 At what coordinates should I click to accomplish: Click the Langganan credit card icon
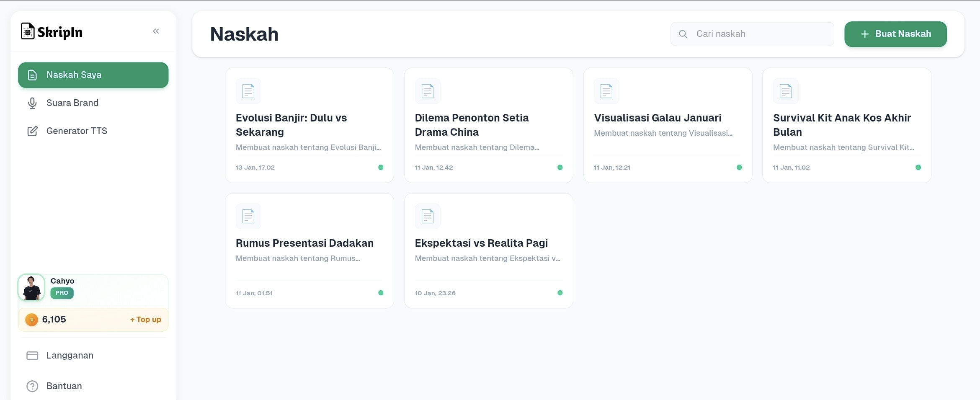click(32, 355)
